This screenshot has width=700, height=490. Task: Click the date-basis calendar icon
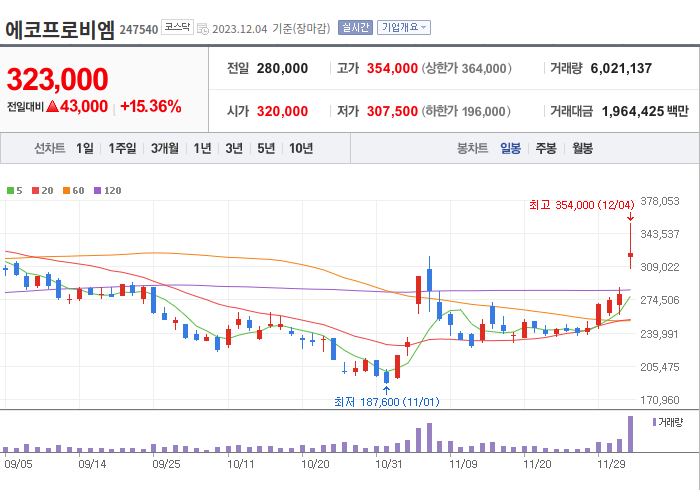pos(203,29)
